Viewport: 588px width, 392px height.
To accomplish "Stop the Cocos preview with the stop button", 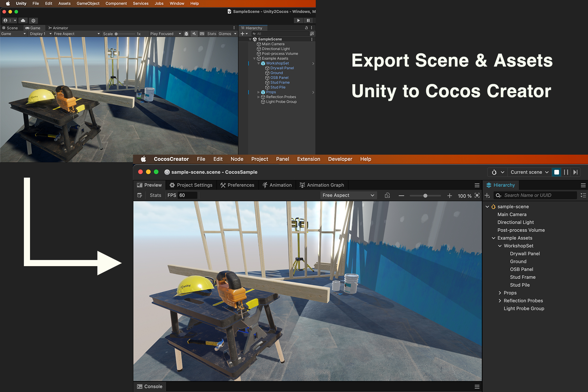I will pyautogui.click(x=556, y=172).
